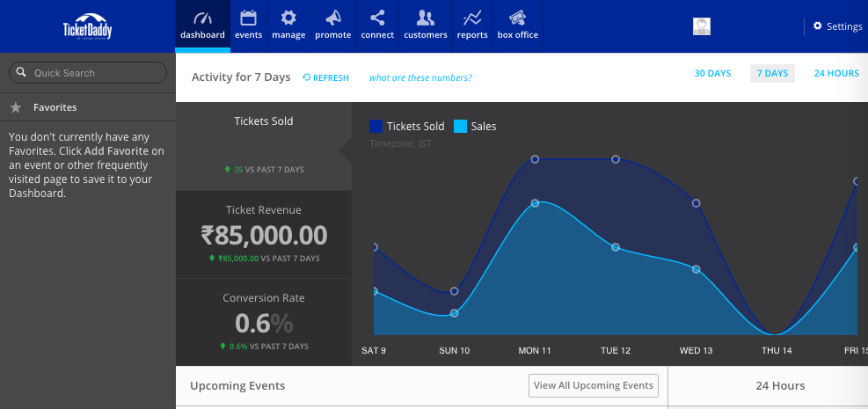Open the customers people icon

[425, 18]
